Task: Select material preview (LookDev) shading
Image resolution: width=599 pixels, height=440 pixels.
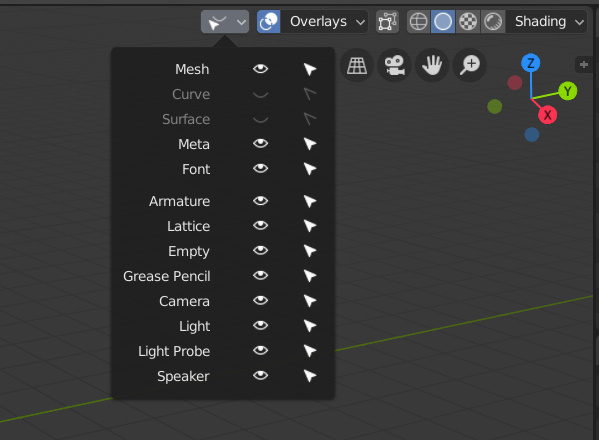Action: [x=468, y=21]
